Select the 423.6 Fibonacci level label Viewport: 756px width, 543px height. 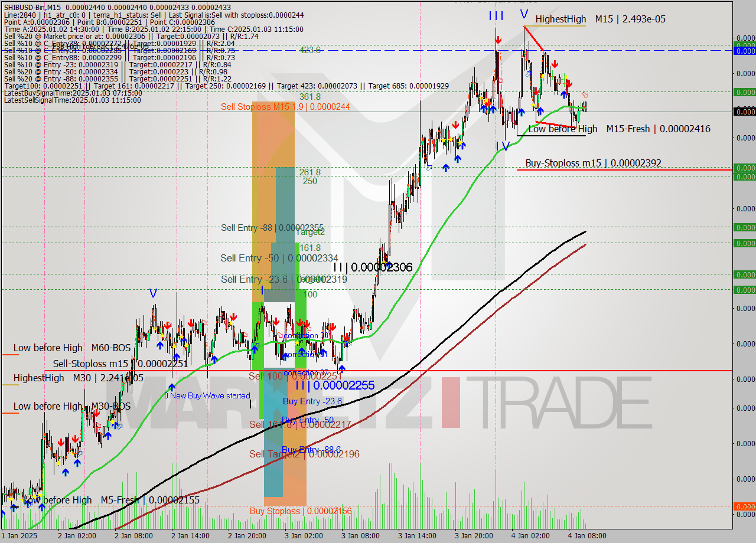pyautogui.click(x=310, y=50)
